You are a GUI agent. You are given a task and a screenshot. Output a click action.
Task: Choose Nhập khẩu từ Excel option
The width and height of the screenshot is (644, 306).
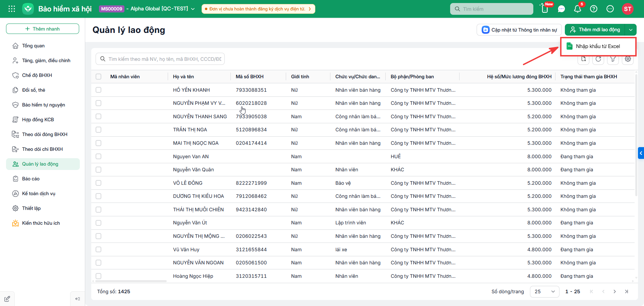click(598, 46)
